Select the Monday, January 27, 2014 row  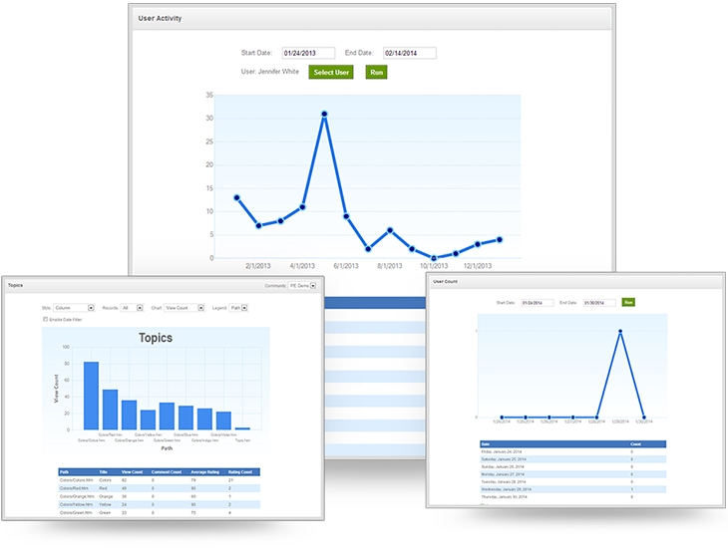[573, 474]
